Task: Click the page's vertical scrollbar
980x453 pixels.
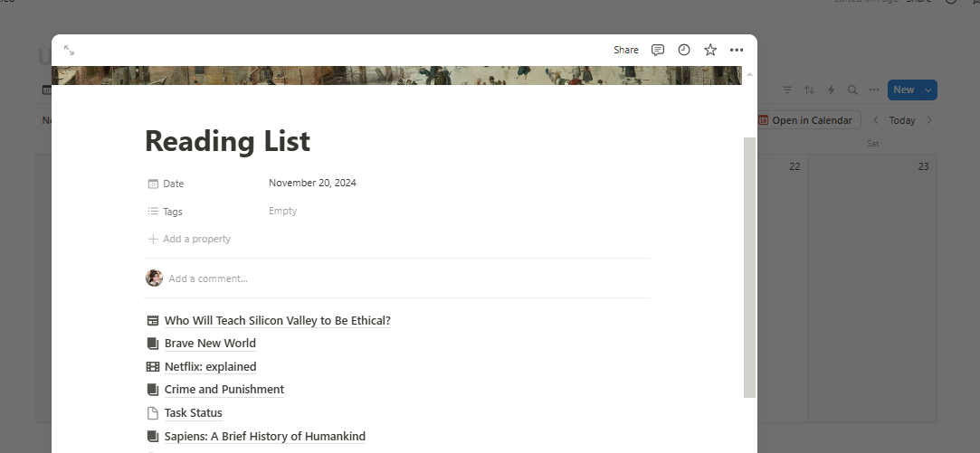Action: point(749,268)
